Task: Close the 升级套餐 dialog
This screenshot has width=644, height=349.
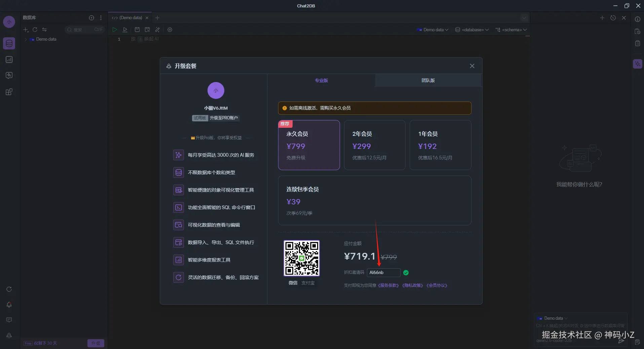Action: coord(472,66)
